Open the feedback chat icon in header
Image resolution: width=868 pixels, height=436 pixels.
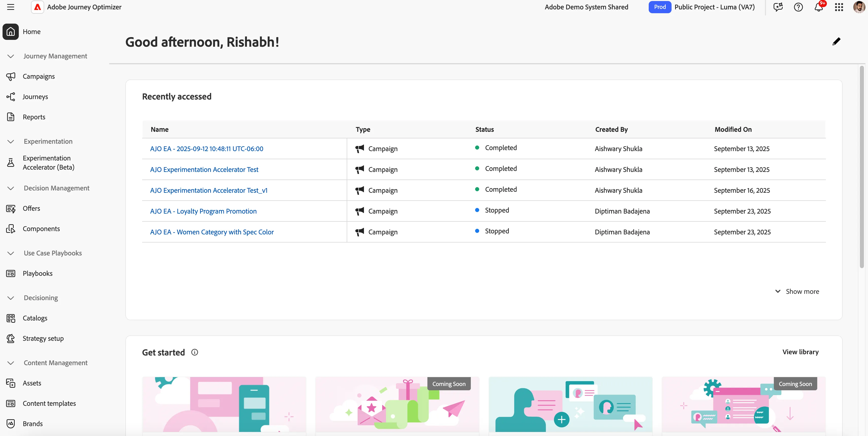click(778, 7)
